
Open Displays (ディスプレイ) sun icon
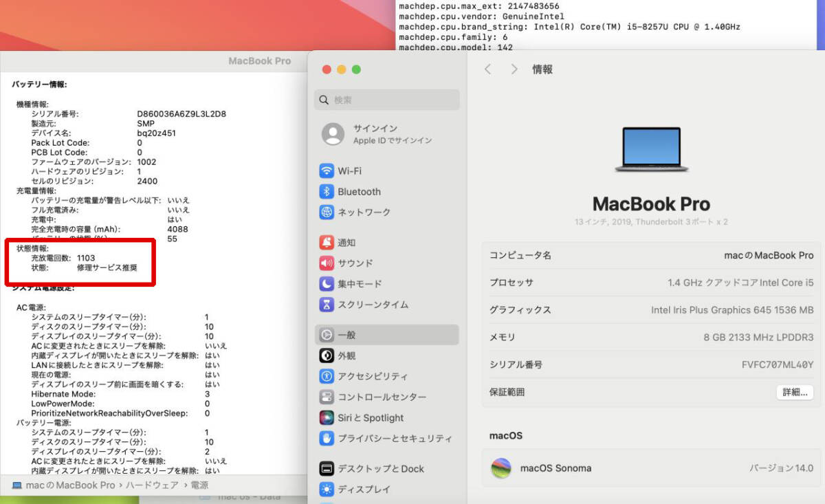coord(327,489)
